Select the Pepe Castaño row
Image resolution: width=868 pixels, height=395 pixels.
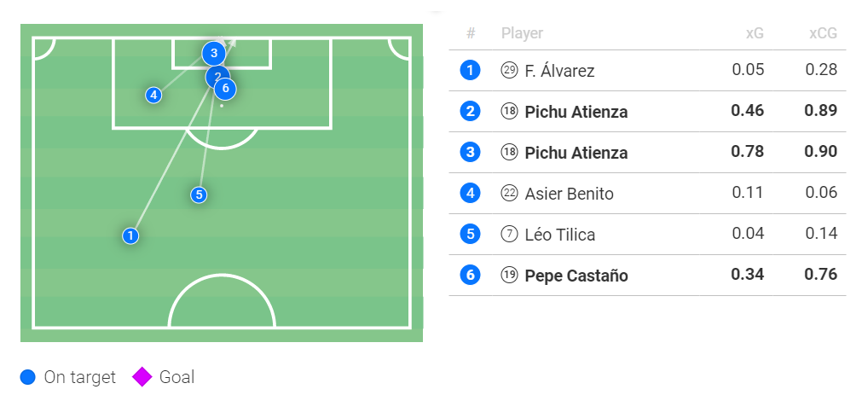[x=576, y=276]
